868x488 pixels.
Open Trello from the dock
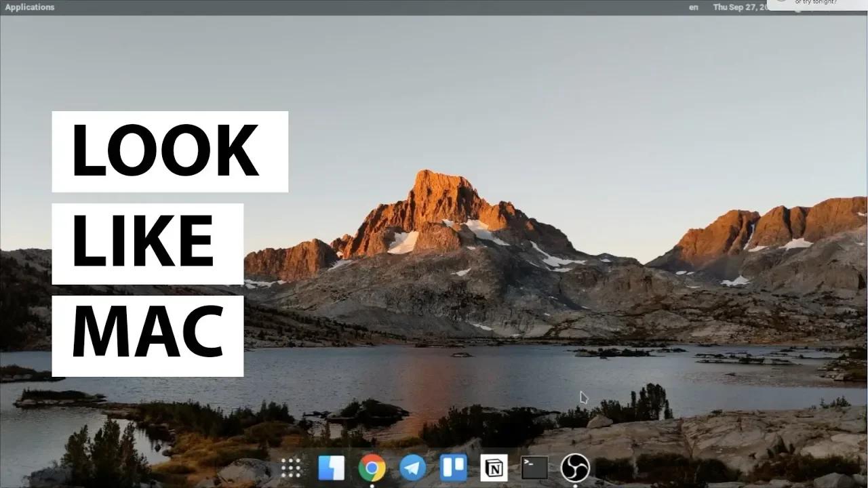point(453,467)
